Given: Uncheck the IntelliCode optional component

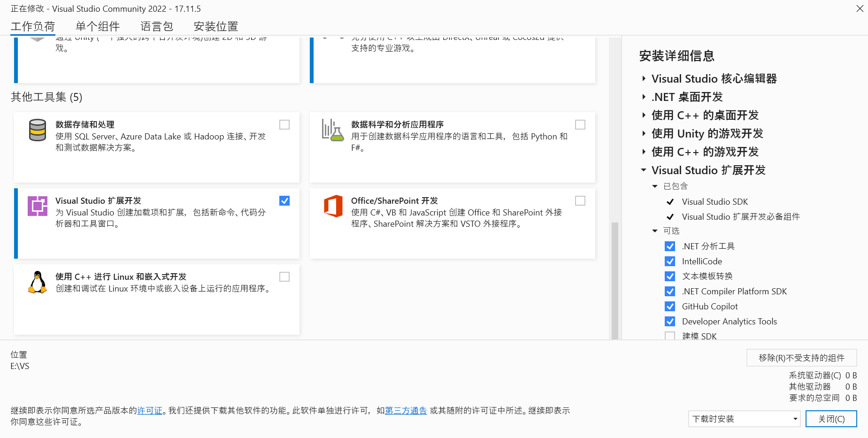Looking at the screenshot, I should point(670,261).
